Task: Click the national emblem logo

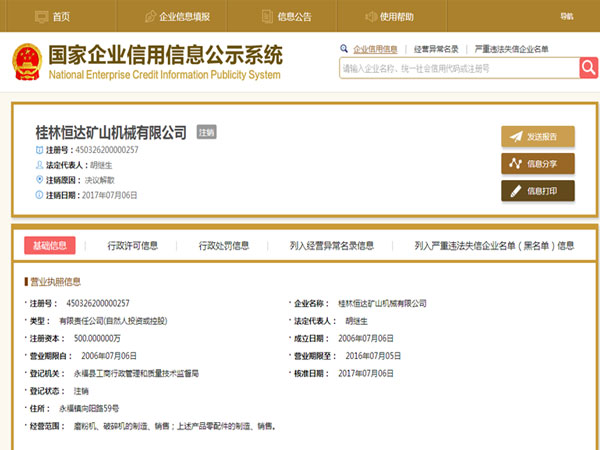Action: [x=27, y=62]
